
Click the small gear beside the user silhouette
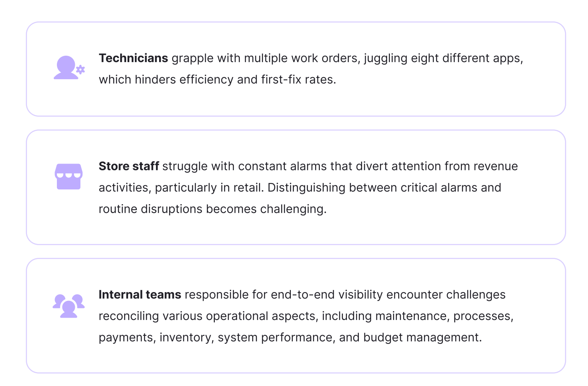tap(81, 70)
